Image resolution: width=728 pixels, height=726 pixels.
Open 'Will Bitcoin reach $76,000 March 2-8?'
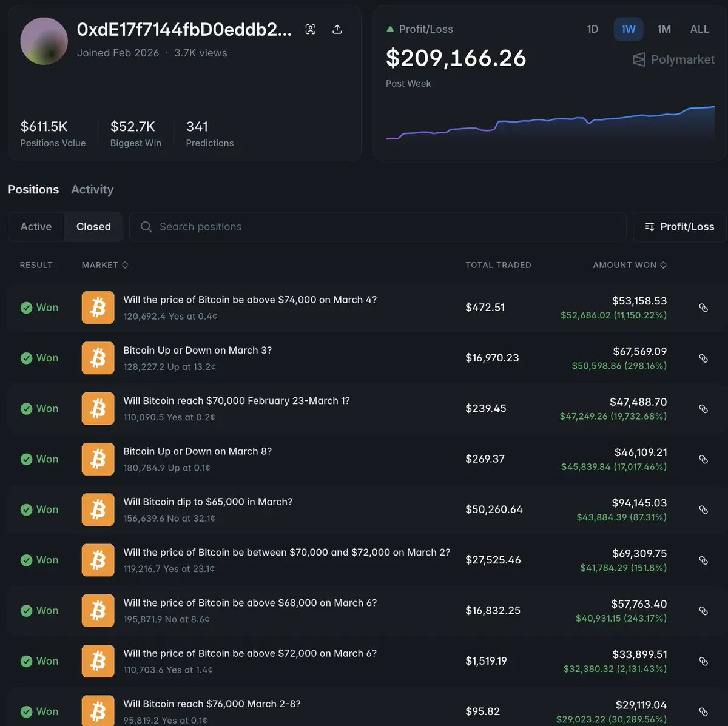click(x=212, y=704)
